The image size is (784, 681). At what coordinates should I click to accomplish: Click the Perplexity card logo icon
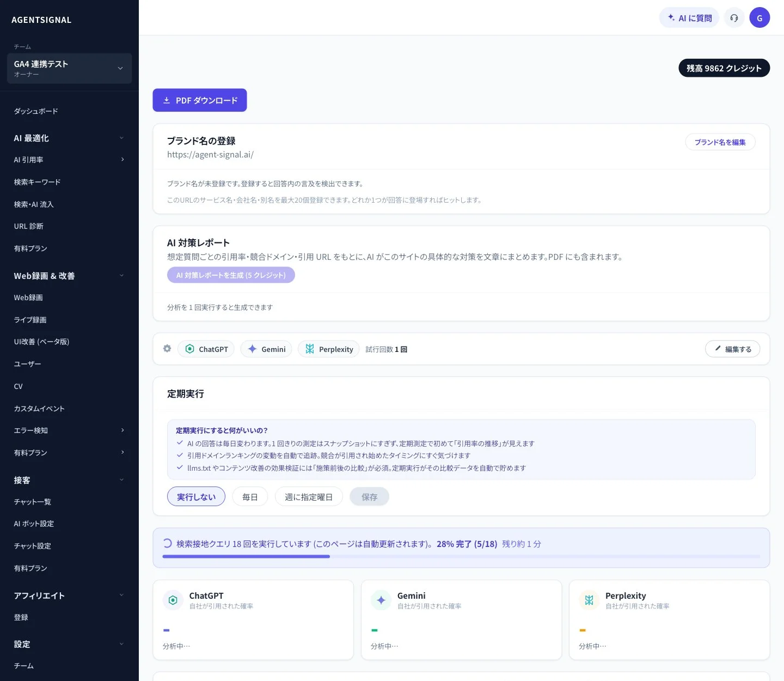pos(589,600)
